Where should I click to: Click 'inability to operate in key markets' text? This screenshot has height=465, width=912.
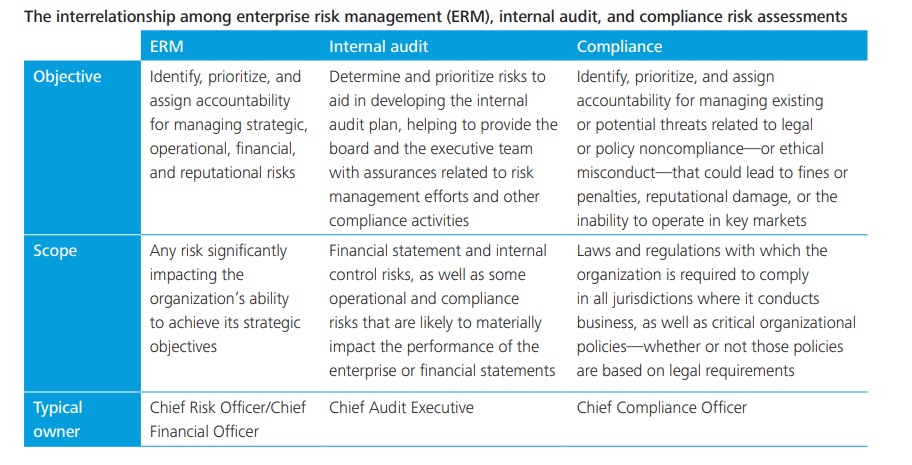[x=692, y=221]
